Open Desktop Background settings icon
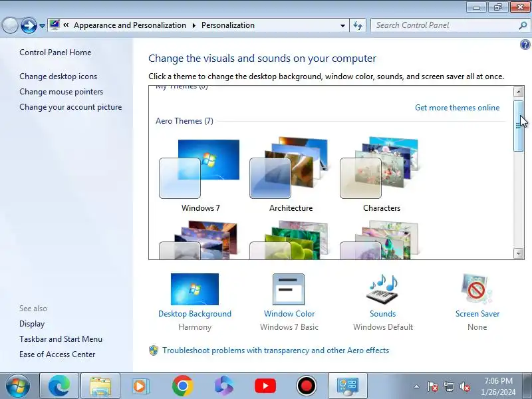Screen dimensions: 532x399 195,289
